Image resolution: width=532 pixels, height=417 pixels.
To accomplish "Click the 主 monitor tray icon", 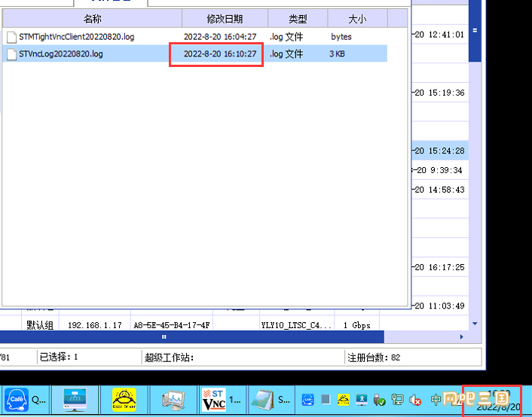I will pyautogui.click(x=362, y=400).
